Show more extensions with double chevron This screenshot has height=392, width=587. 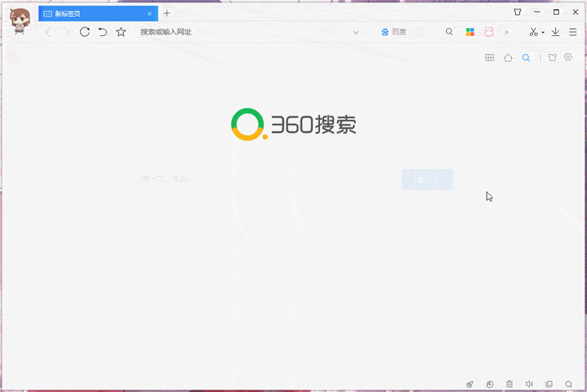click(x=506, y=32)
